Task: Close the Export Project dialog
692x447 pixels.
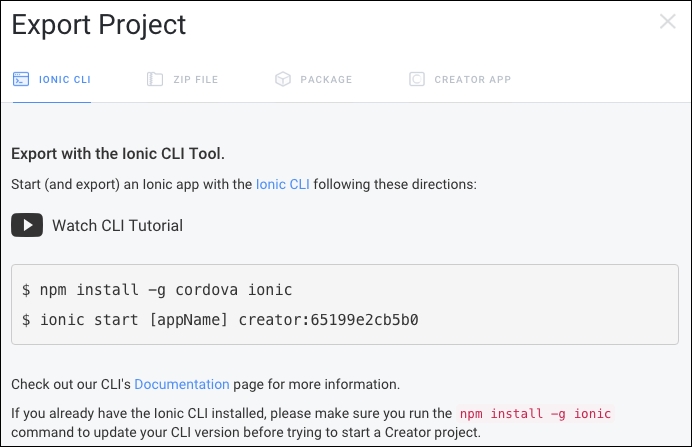Action: tap(667, 21)
